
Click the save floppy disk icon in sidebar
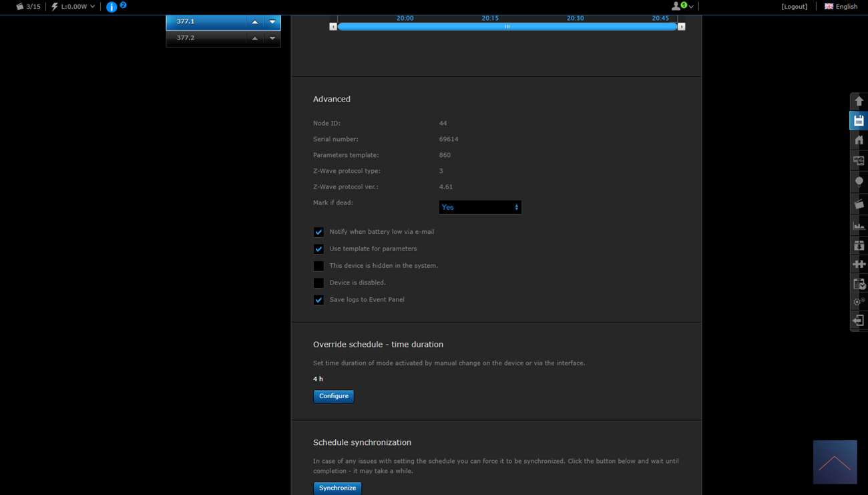[859, 121]
